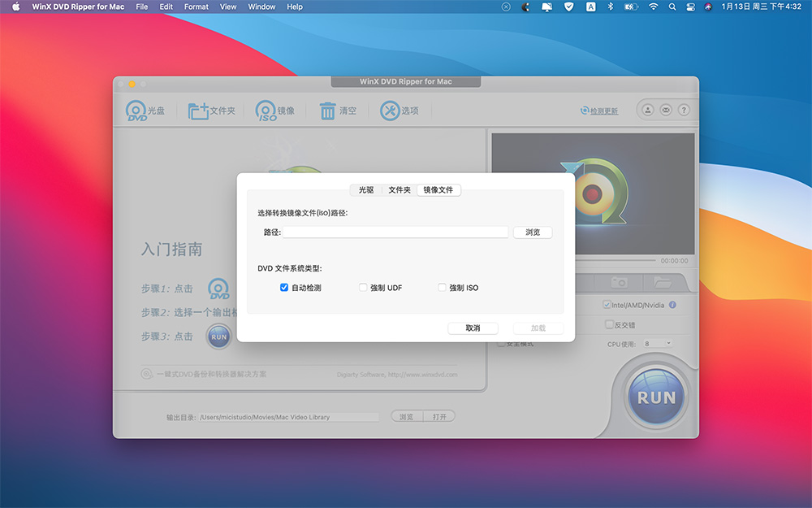Click the date and time in menu bar
This screenshot has width=812, height=508.
coord(762,7)
